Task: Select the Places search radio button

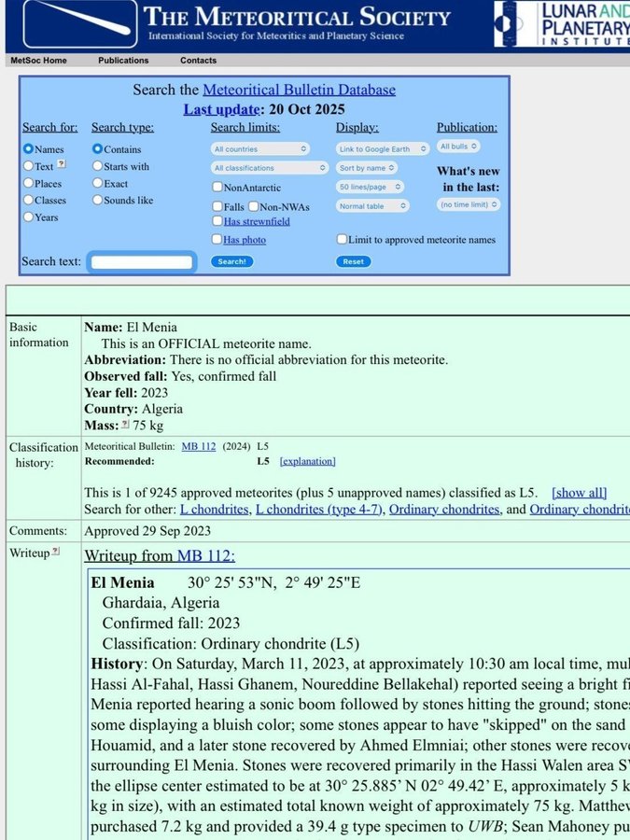Action: (x=28, y=184)
